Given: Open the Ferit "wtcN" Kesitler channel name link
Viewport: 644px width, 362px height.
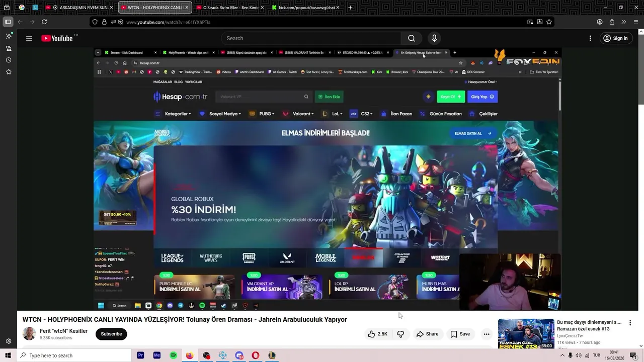Looking at the screenshot, I should coord(64,331).
